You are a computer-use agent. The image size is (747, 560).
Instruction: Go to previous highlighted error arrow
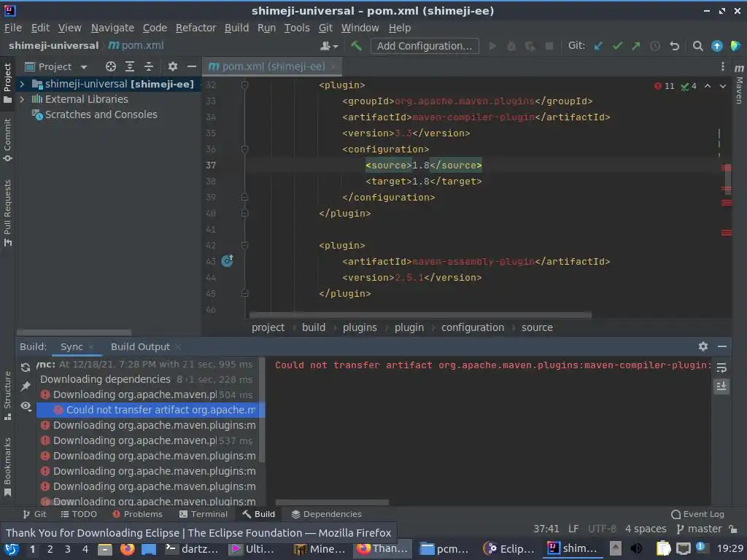click(708, 86)
